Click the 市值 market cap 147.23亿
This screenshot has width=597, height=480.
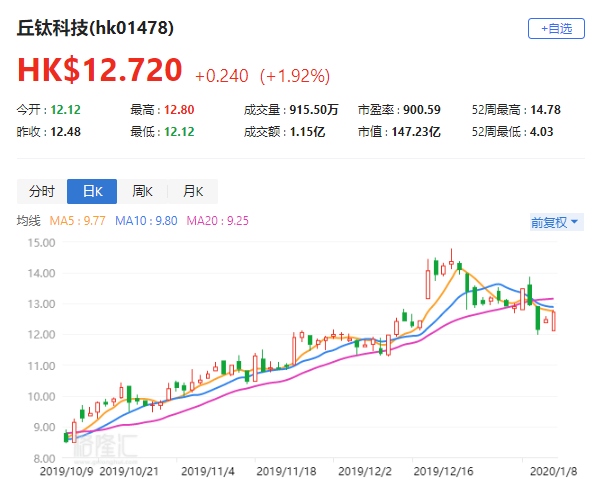416,132
